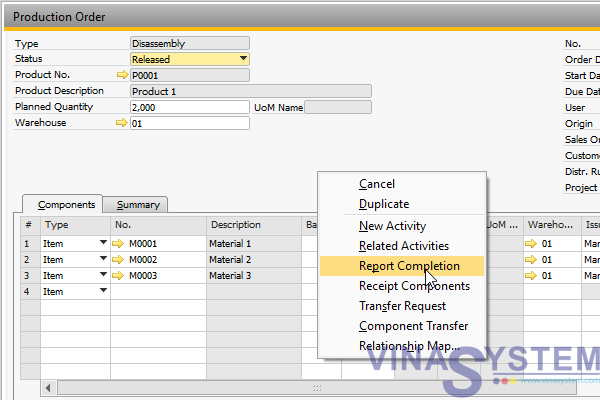The image size is (600, 400).
Task: Choose Cancel from the context menu
Action: pos(402,184)
